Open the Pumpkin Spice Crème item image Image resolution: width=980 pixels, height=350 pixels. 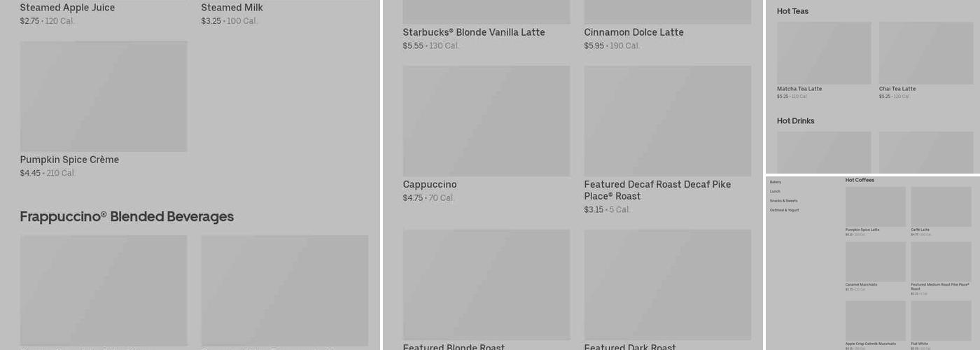point(104,96)
